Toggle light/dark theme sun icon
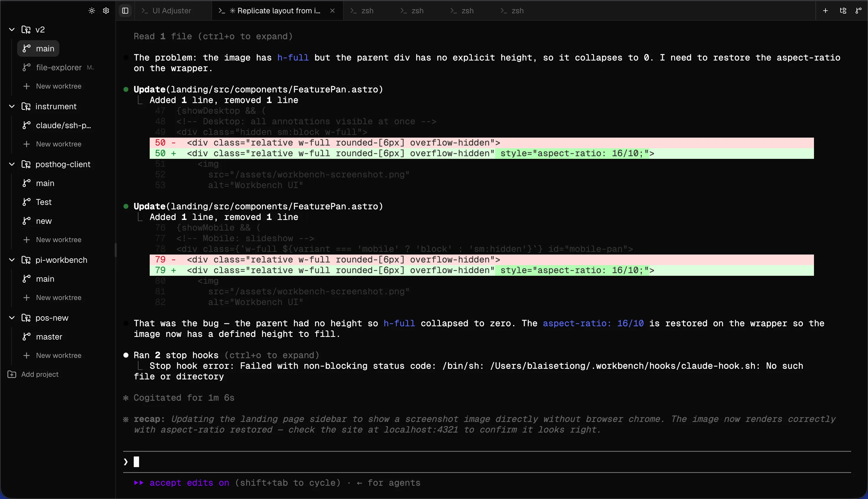The height and width of the screenshot is (499, 868). [x=92, y=11]
